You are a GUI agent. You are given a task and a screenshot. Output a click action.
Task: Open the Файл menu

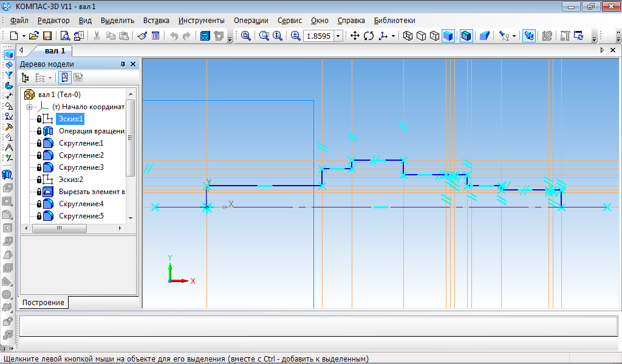point(19,21)
